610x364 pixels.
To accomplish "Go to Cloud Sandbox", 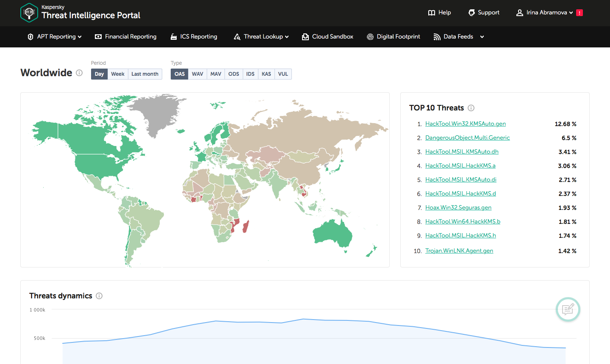I will coord(332,37).
